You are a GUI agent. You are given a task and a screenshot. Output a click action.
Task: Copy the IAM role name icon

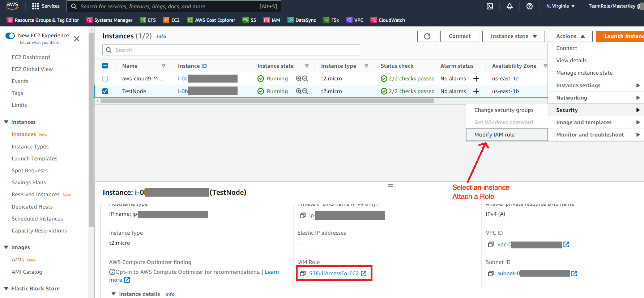coord(303,273)
